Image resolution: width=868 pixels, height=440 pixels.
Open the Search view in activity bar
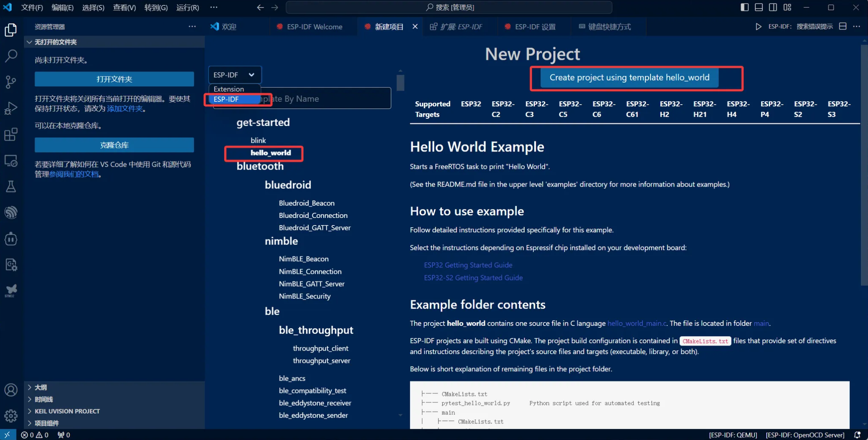tap(11, 56)
